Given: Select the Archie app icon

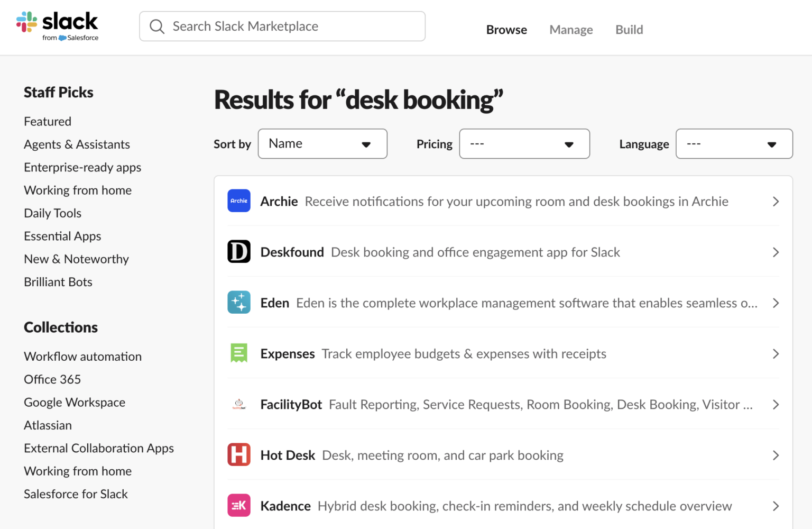Looking at the screenshot, I should click(x=239, y=201).
